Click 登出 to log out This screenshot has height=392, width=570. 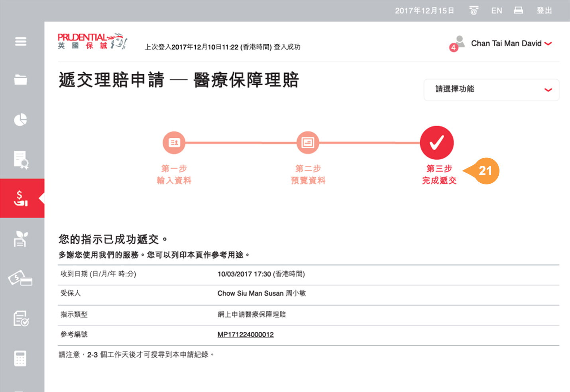click(x=544, y=11)
